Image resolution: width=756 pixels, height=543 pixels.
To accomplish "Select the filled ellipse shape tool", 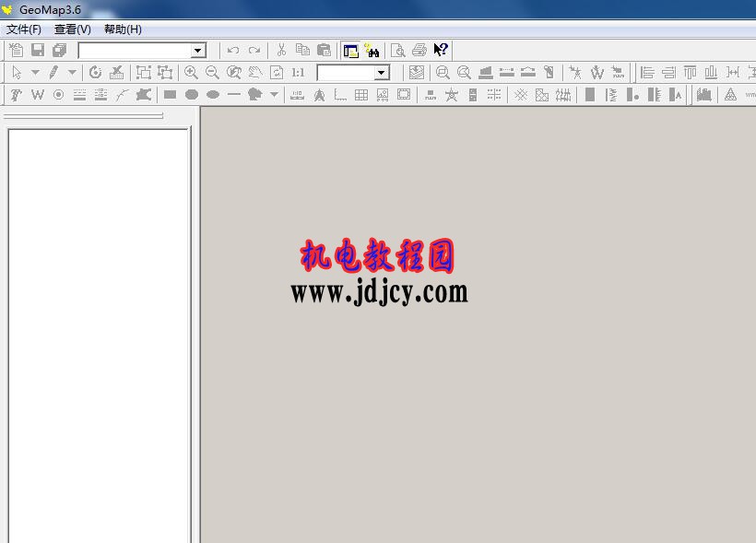I will [x=213, y=95].
